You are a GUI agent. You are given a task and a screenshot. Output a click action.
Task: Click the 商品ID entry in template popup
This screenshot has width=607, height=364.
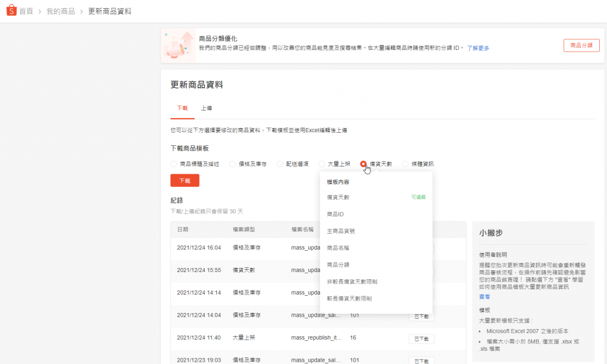[336, 214]
